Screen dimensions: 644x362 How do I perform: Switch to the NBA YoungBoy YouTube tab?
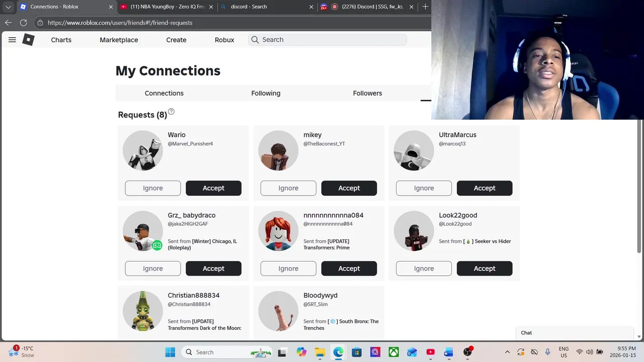(167, 7)
